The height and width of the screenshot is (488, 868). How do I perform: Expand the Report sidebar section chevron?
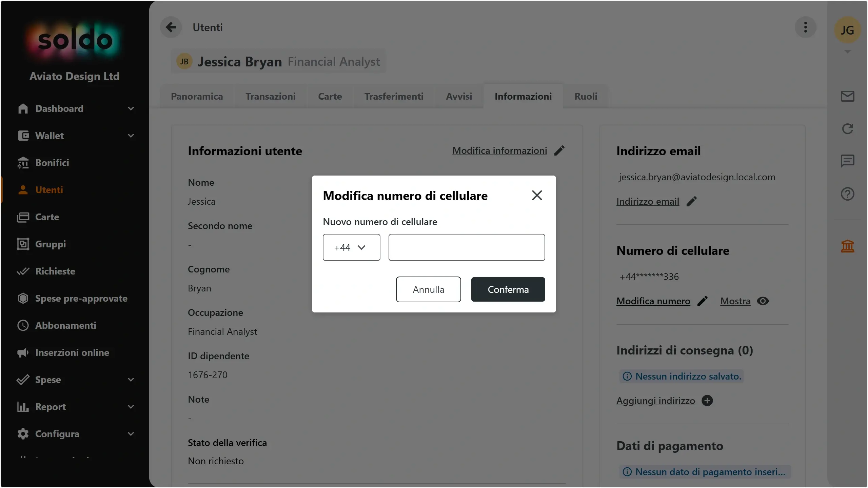(x=131, y=407)
